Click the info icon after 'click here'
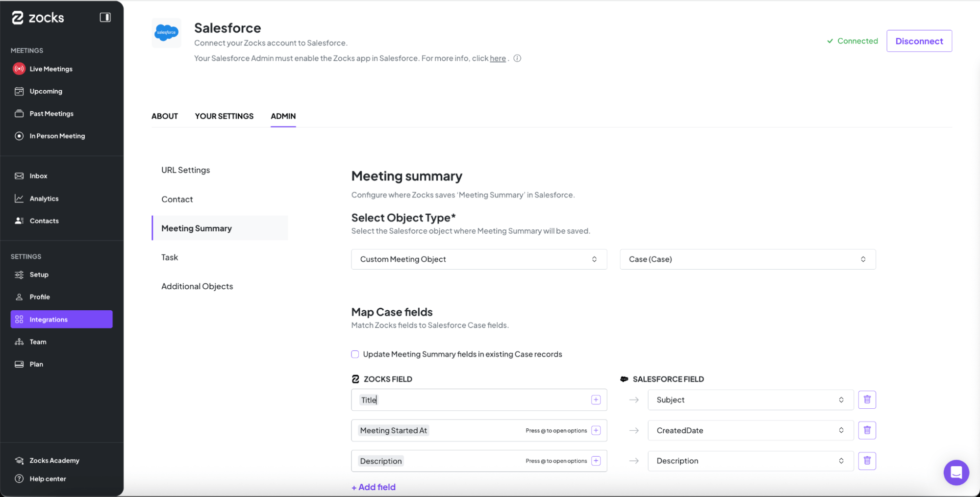 pyautogui.click(x=517, y=58)
